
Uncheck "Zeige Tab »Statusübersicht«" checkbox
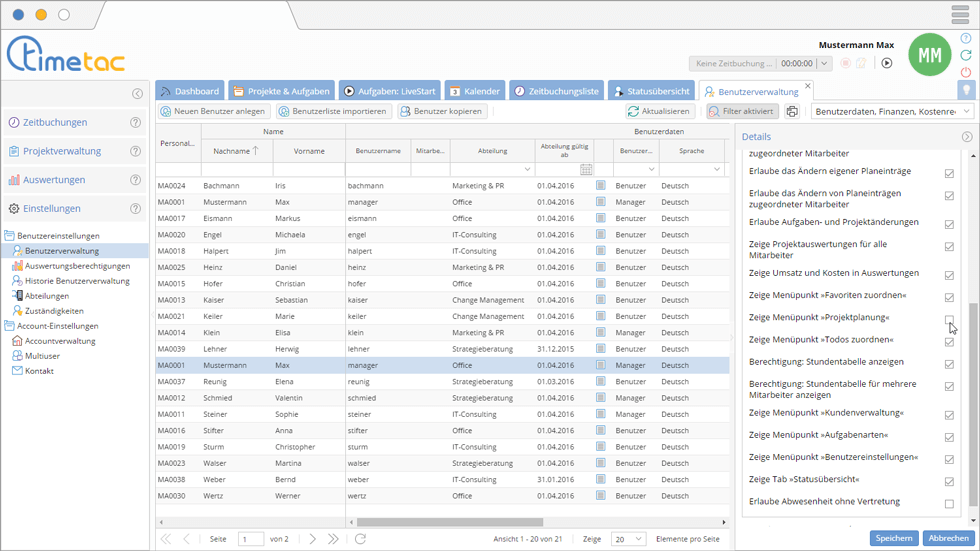(x=949, y=482)
